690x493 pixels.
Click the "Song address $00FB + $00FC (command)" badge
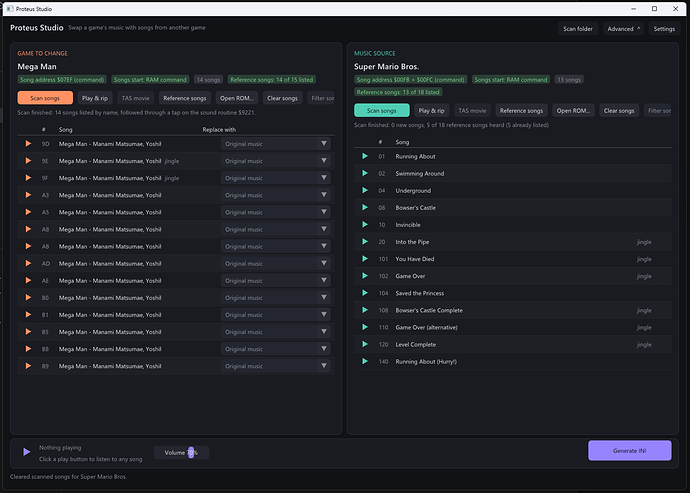(411, 80)
